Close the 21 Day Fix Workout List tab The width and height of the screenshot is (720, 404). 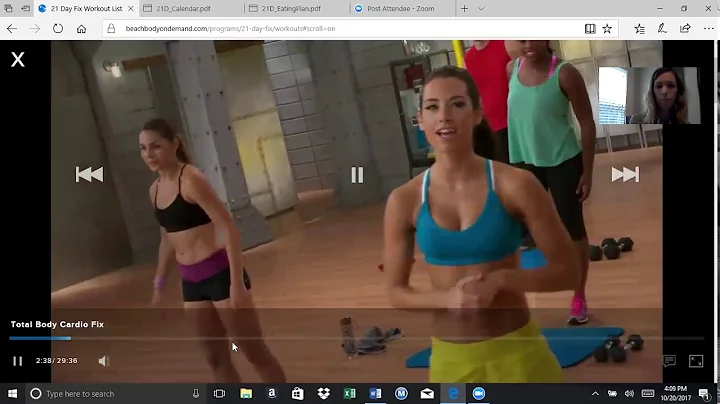(131, 8)
